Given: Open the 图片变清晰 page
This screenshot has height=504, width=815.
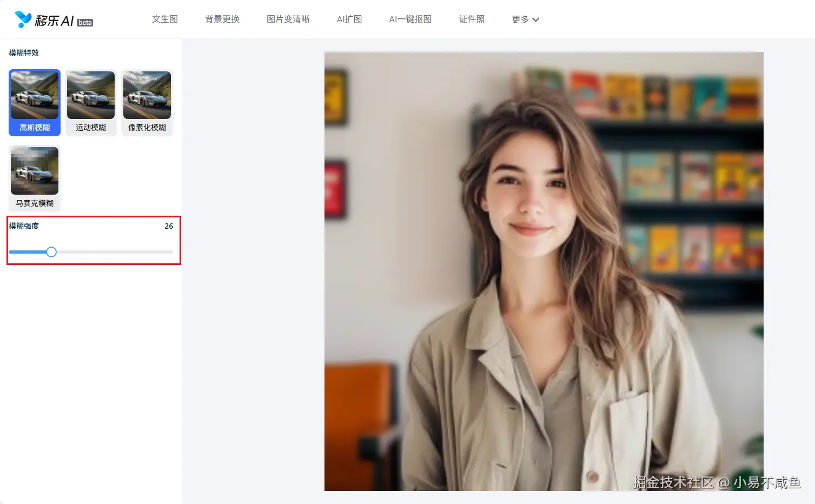Looking at the screenshot, I should [x=288, y=19].
